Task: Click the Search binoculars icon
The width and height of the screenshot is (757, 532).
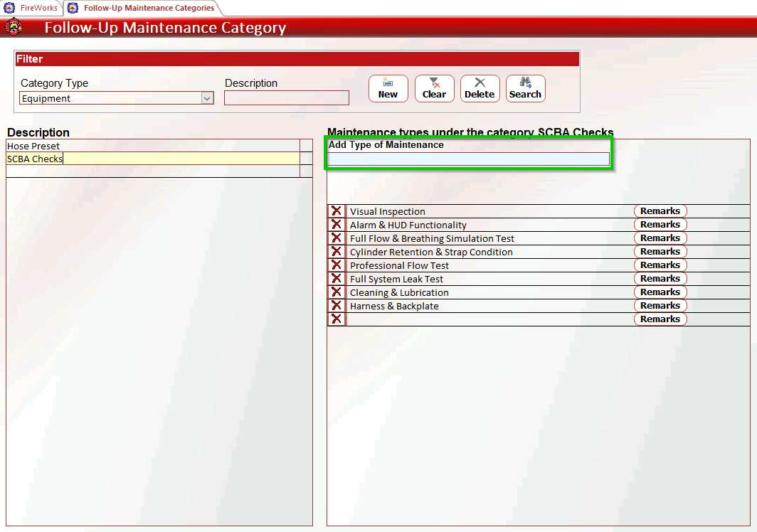Action: pos(525,83)
